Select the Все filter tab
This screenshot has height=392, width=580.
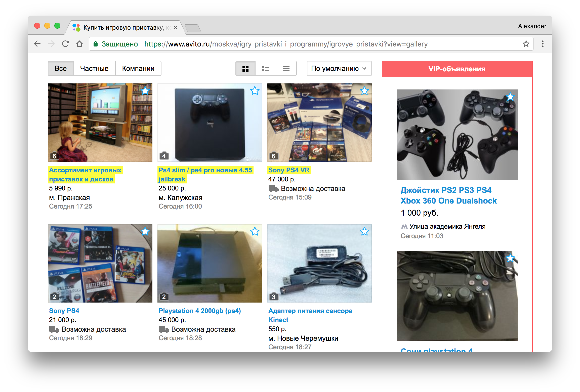tap(61, 69)
